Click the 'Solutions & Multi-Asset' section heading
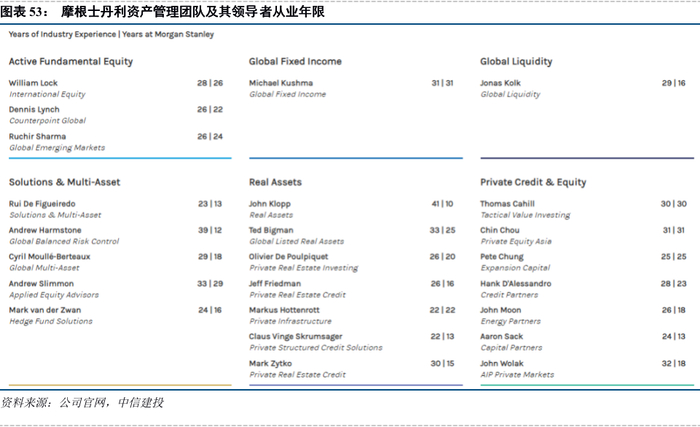The width and height of the screenshot is (700, 427). point(64,182)
